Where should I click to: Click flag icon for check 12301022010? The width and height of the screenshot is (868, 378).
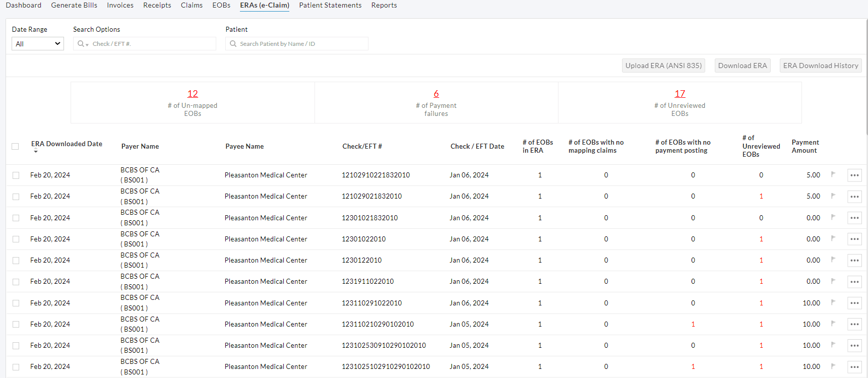[833, 238]
